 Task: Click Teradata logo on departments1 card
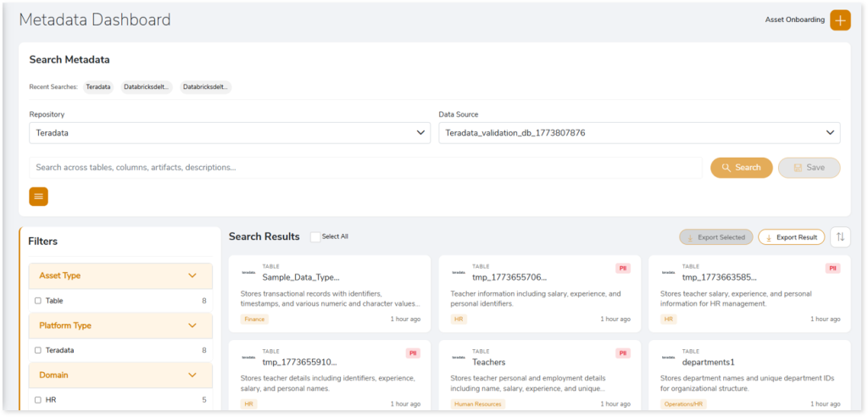coord(668,358)
